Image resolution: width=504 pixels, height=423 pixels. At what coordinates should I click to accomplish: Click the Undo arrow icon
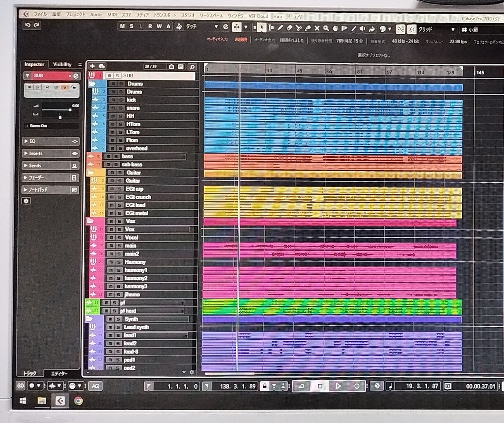pos(27,25)
